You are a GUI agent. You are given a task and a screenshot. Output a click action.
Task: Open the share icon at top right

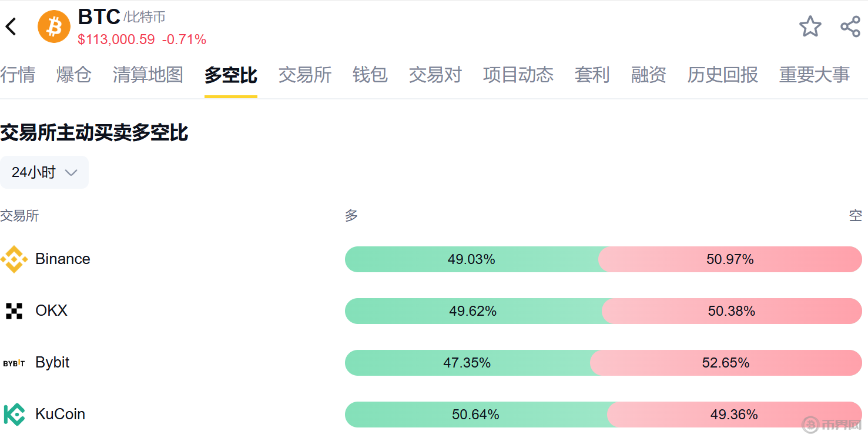pyautogui.click(x=850, y=26)
